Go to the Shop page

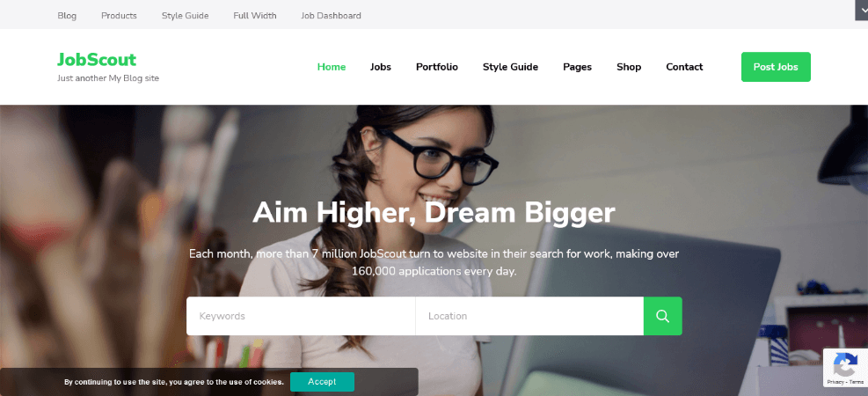pyautogui.click(x=629, y=67)
